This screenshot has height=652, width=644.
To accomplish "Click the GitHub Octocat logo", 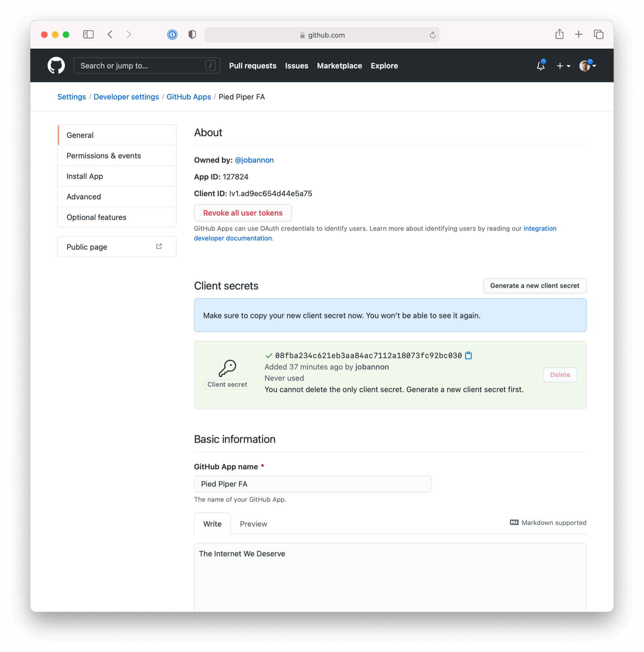I will point(56,66).
